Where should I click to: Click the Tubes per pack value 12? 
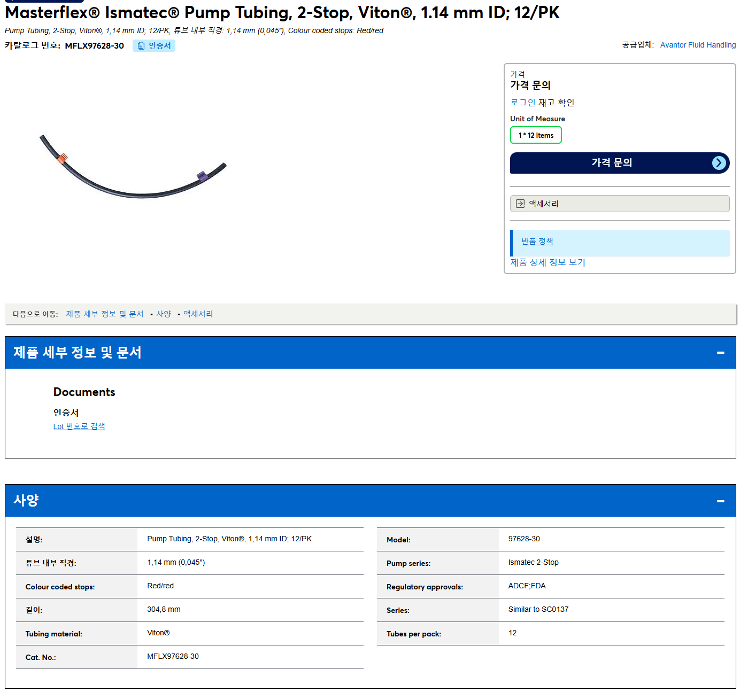pos(512,633)
